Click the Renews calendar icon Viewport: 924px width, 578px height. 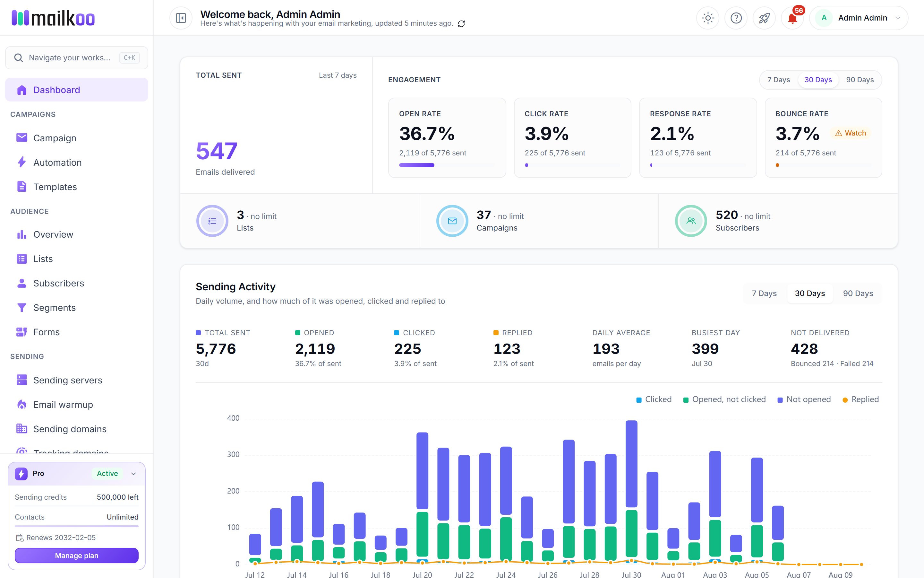click(x=20, y=538)
